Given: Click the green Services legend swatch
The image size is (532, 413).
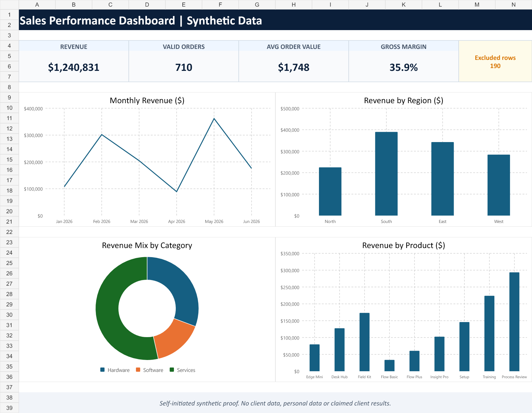Looking at the screenshot, I should coord(172,370).
